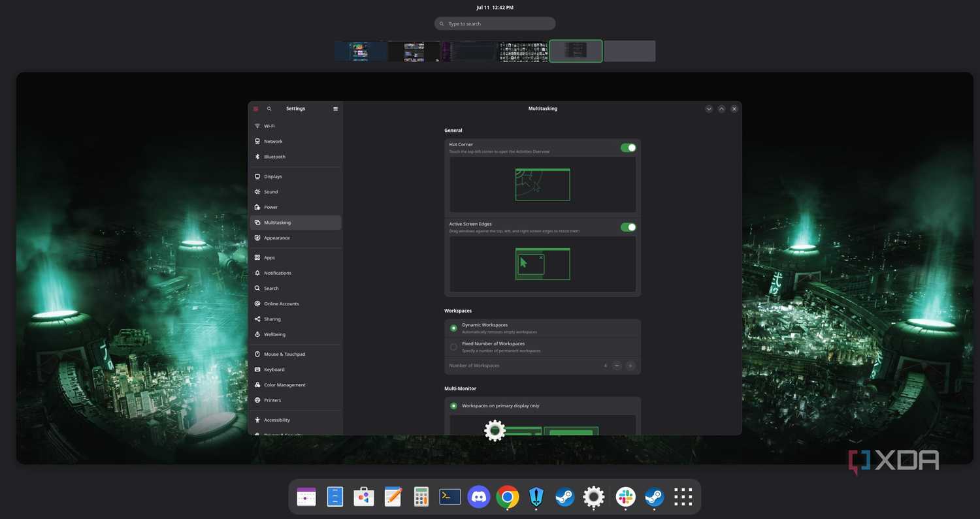Open Apps in Settings sidebar
Screen dimensions: 980x519
295,258
